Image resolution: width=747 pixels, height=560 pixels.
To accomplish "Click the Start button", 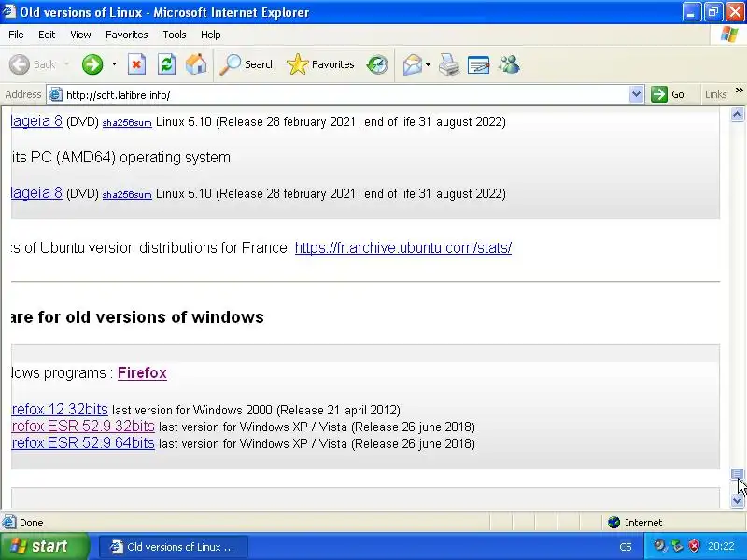I will 44,546.
